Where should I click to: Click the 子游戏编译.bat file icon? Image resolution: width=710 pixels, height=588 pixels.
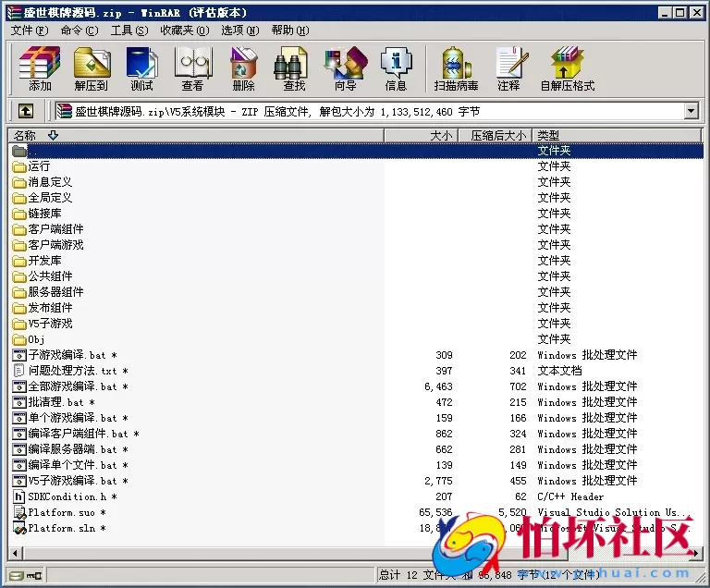[x=19, y=355]
